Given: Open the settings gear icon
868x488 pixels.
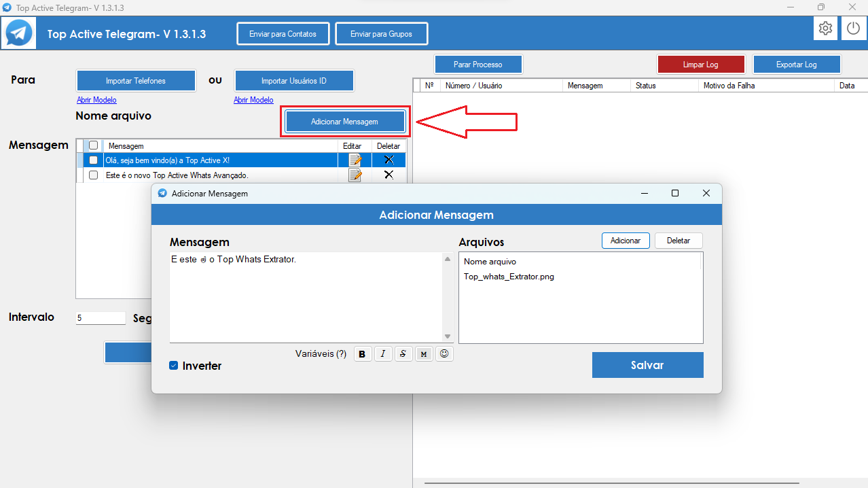Looking at the screenshot, I should [x=825, y=29].
